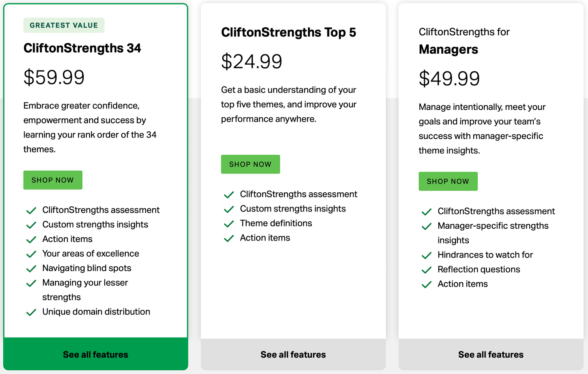Click the checkmark beside Navigating blind spots
588x374 pixels.
click(31, 269)
